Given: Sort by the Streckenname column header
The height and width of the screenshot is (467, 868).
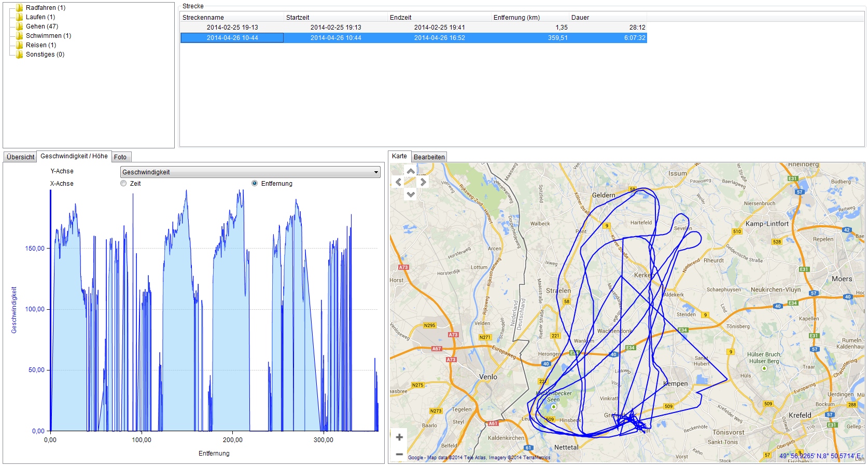Looking at the screenshot, I should pos(232,18).
